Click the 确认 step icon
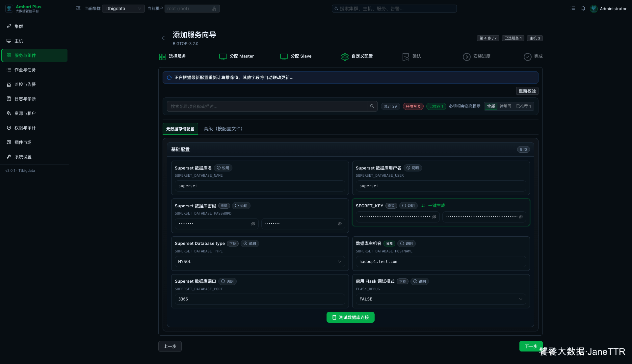The height and width of the screenshot is (364, 632). (406, 57)
